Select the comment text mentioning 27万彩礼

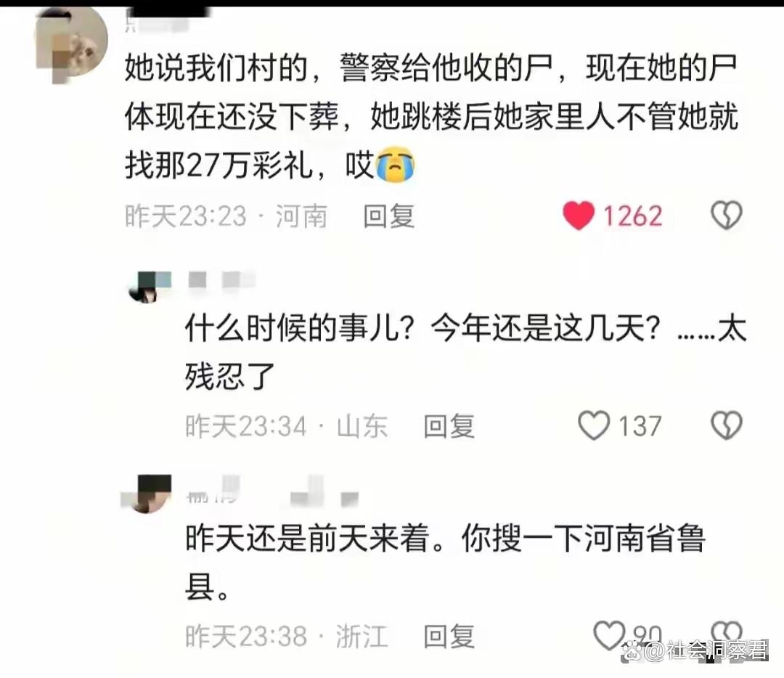point(431,116)
